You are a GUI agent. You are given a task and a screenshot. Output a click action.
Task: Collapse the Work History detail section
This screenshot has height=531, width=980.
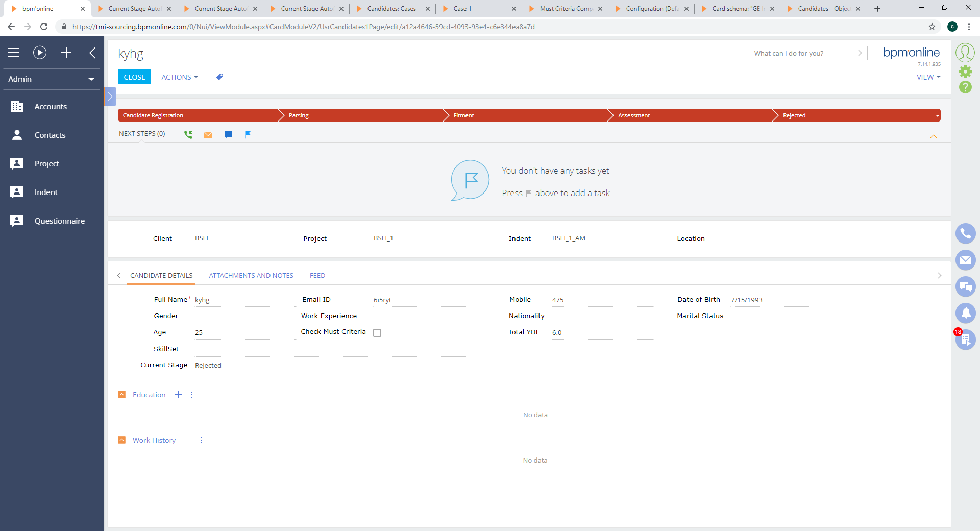coord(122,440)
